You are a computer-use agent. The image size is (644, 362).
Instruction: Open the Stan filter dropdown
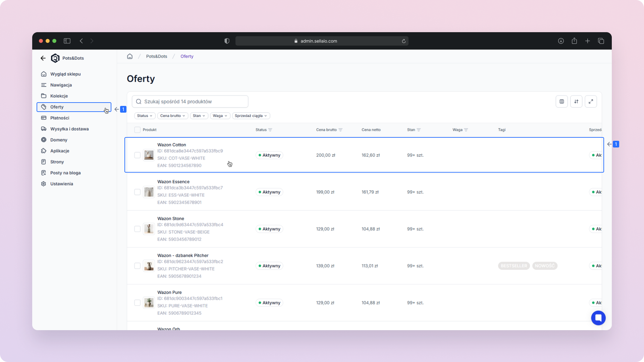pos(199,116)
